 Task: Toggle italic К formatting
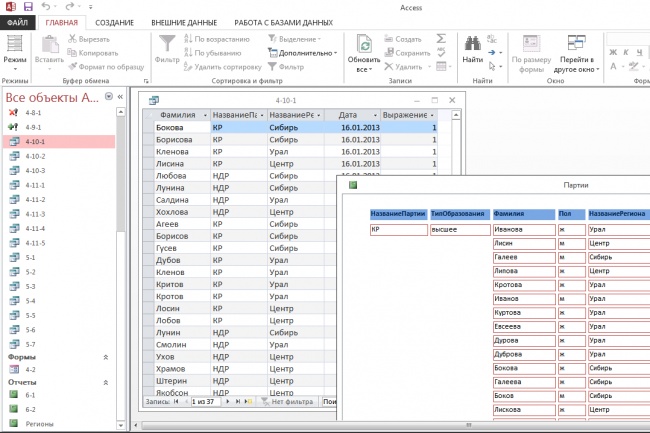(626, 52)
